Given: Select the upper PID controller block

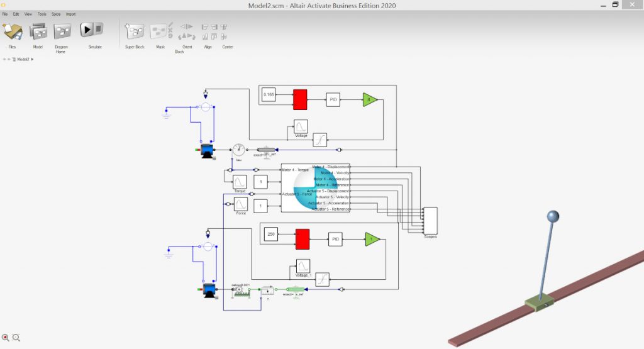Looking at the screenshot, I should 333,99.
